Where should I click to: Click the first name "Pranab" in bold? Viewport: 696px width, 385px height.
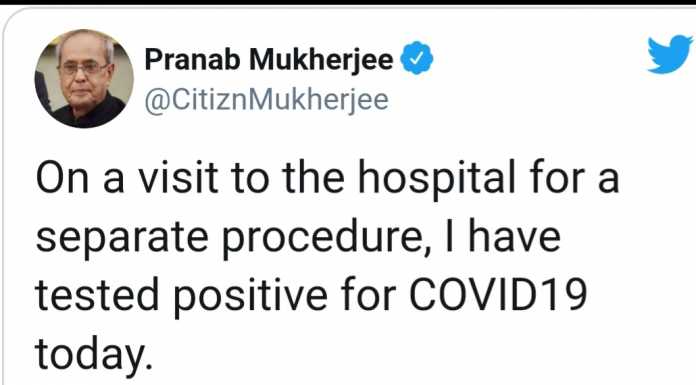pyautogui.click(x=193, y=59)
